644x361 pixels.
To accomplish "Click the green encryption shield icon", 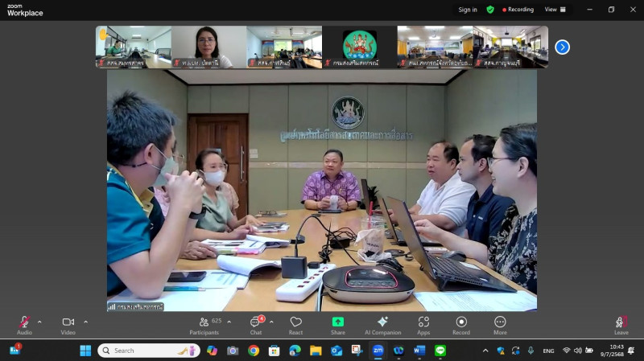I will [490, 10].
